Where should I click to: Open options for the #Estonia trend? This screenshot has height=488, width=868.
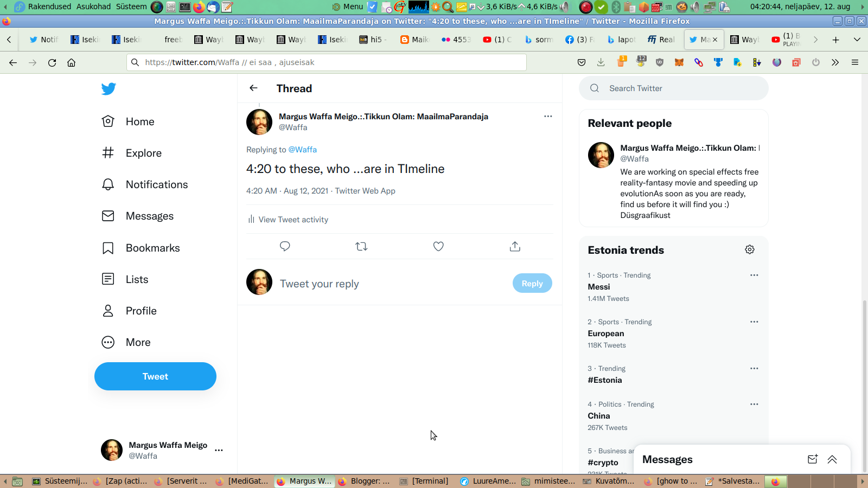pos(754,368)
